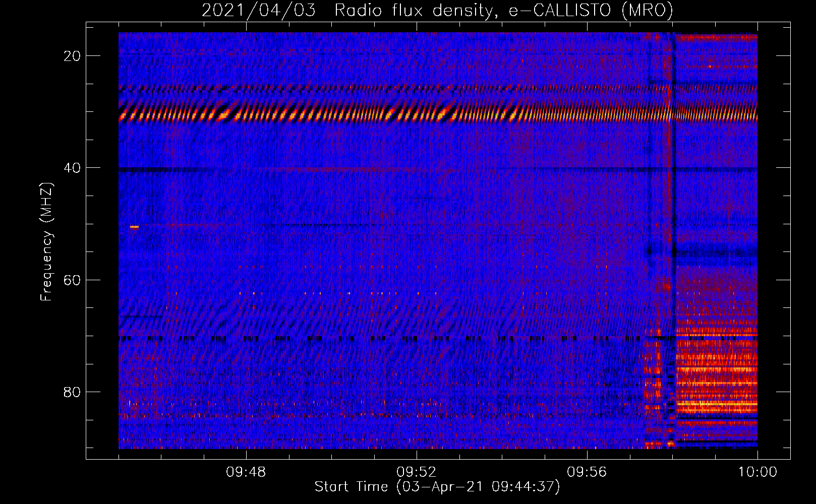Image resolution: width=816 pixels, height=504 pixels.
Task: Click the '09:56' time tick label
Action: tap(587, 472)
